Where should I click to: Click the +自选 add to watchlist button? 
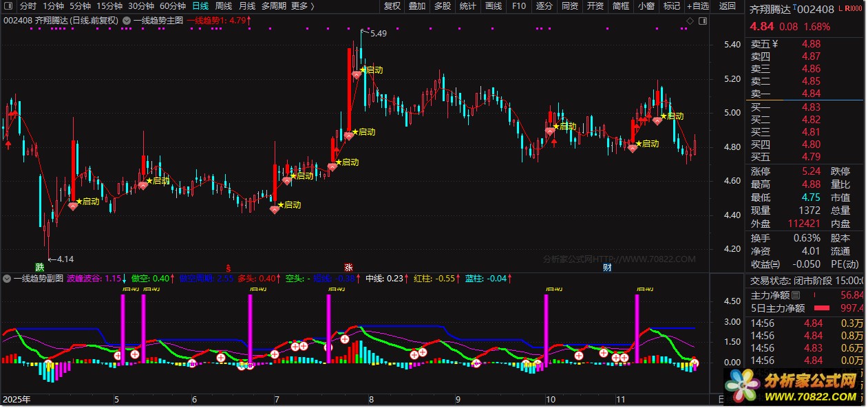(696, 6)
